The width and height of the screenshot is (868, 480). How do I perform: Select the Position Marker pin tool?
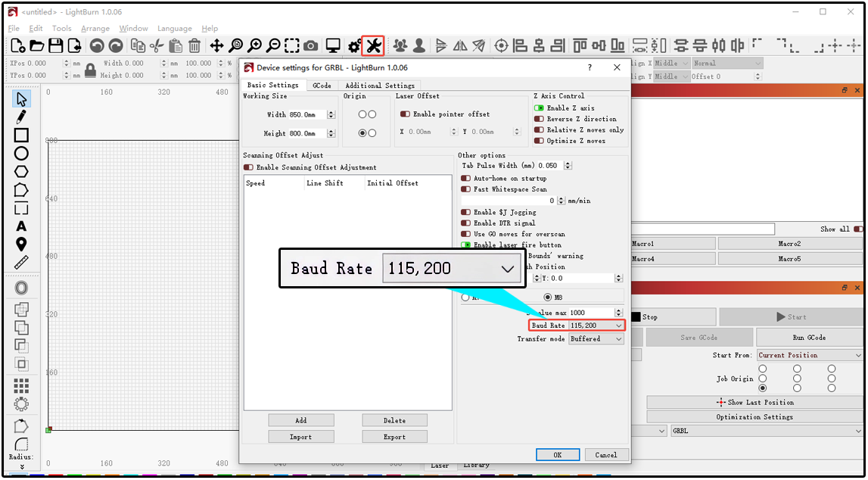[21, 244]
